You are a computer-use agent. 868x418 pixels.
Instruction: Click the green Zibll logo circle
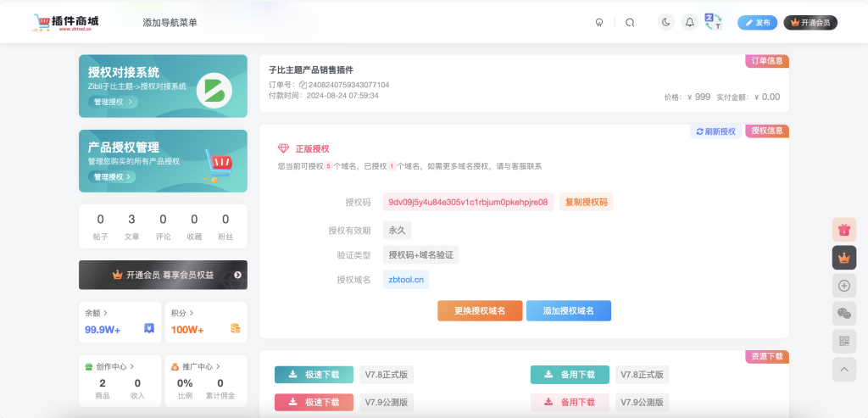[x=214, y=90]
